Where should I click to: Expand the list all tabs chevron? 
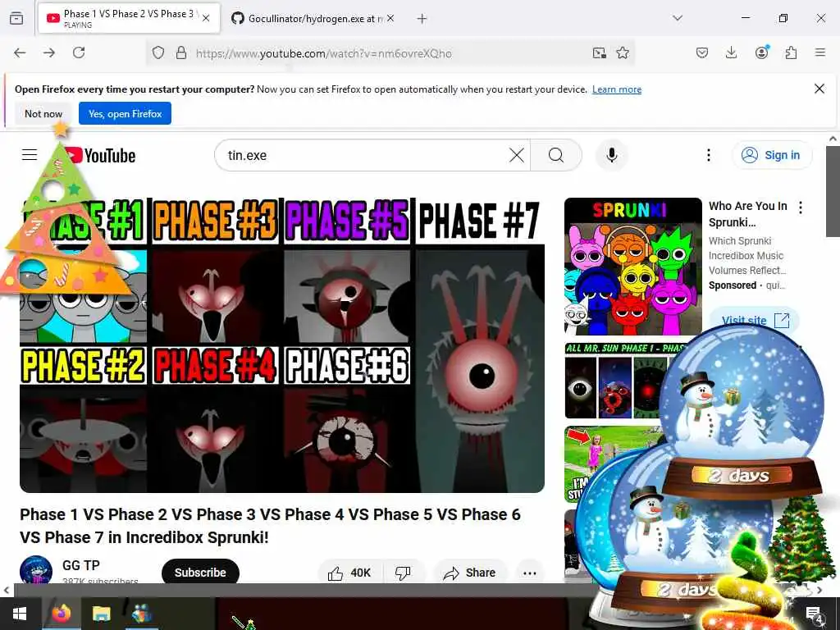(x=678, y=18)
